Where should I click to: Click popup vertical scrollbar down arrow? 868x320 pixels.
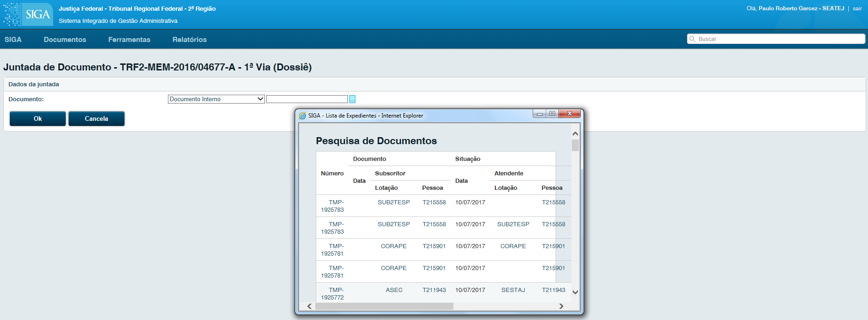click(x=575, y=292)
